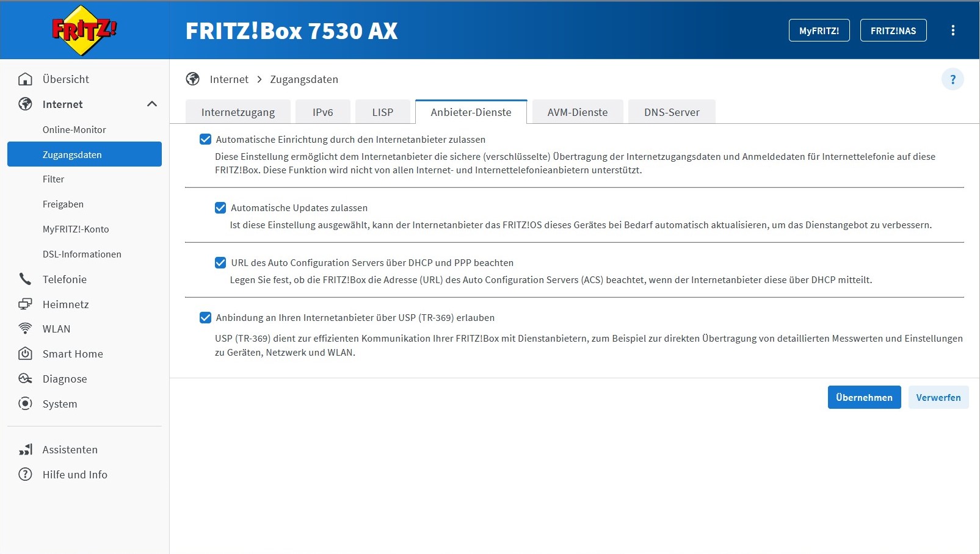This screenshot has height=554, width=980.
Task: Open the Übersicht menu entry
Action: (84, 79)
